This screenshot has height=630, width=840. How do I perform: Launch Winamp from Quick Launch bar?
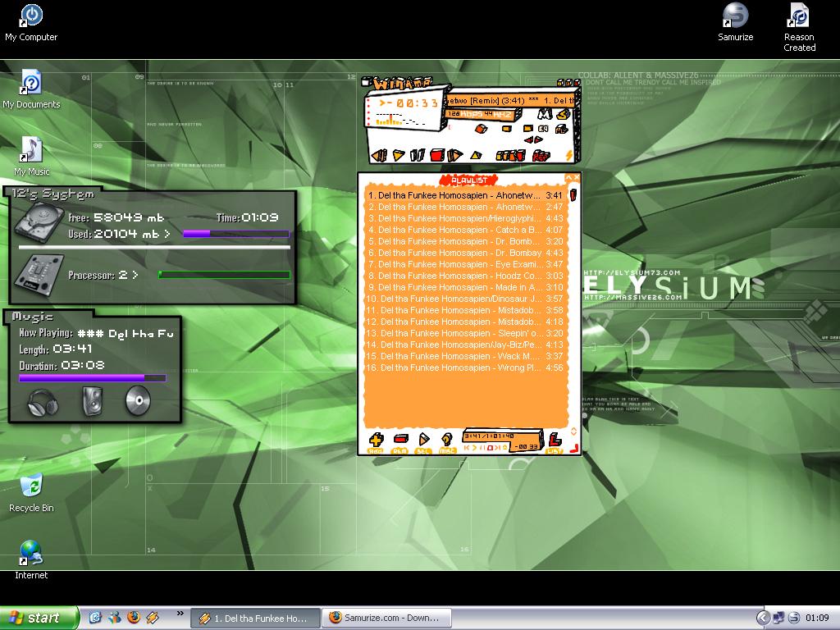pos(153,618)
